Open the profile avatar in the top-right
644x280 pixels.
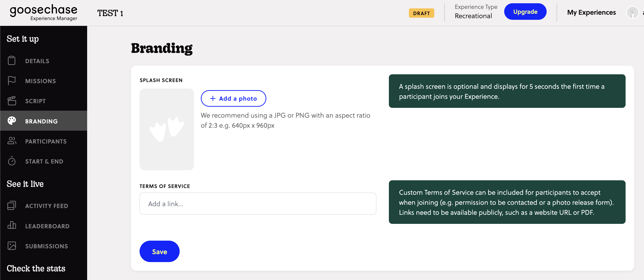(x=632, y=12)
